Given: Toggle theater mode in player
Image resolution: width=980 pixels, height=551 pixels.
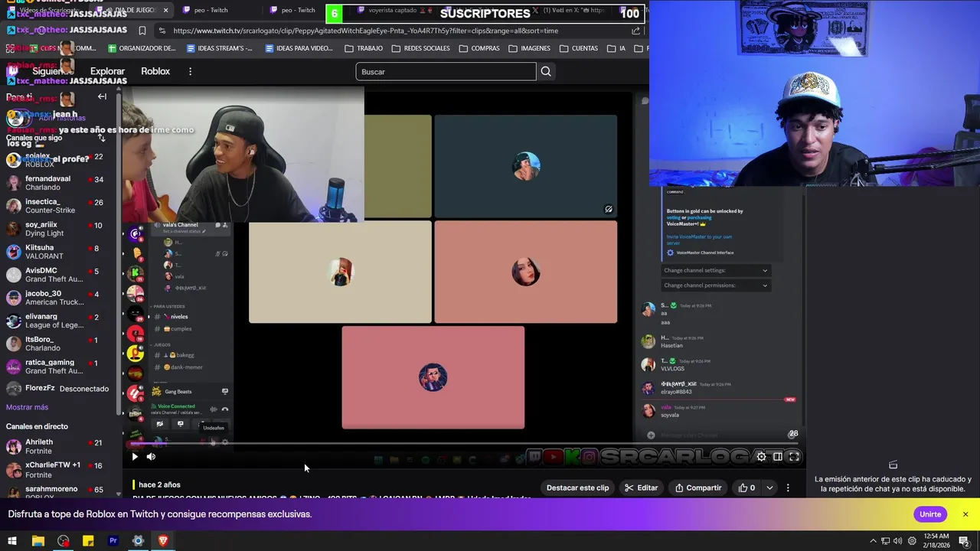Looking at the screenshot, I should (x=777, y=457).
